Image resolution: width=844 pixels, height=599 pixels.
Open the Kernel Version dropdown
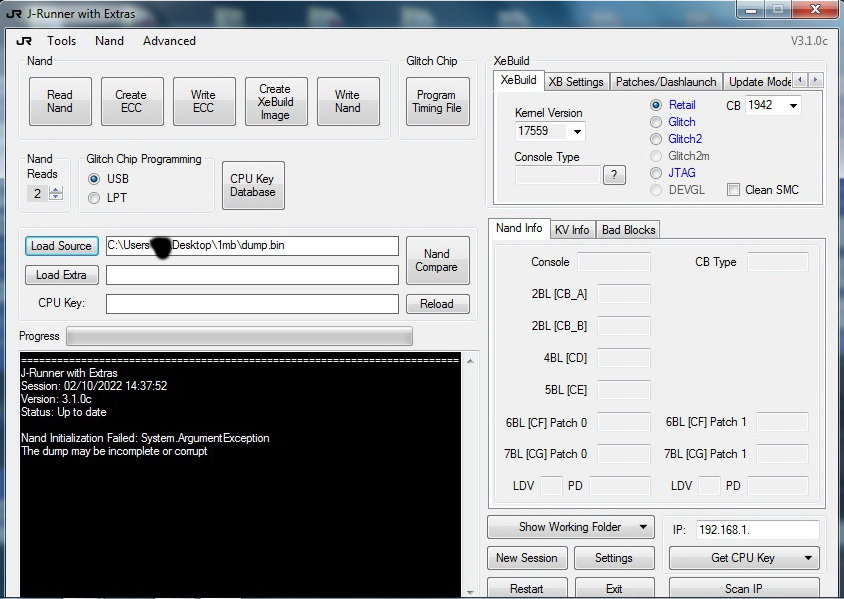click(x=577, y=131)
